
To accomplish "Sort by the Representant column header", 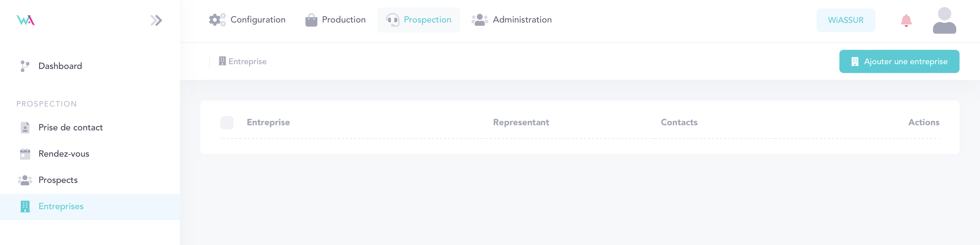I will pos(521,122).
